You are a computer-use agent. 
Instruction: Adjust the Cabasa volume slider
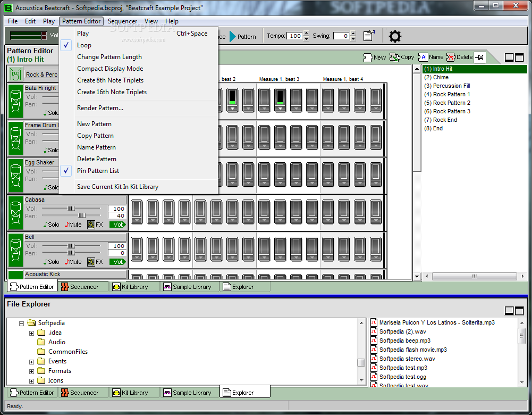pos(71,209)
